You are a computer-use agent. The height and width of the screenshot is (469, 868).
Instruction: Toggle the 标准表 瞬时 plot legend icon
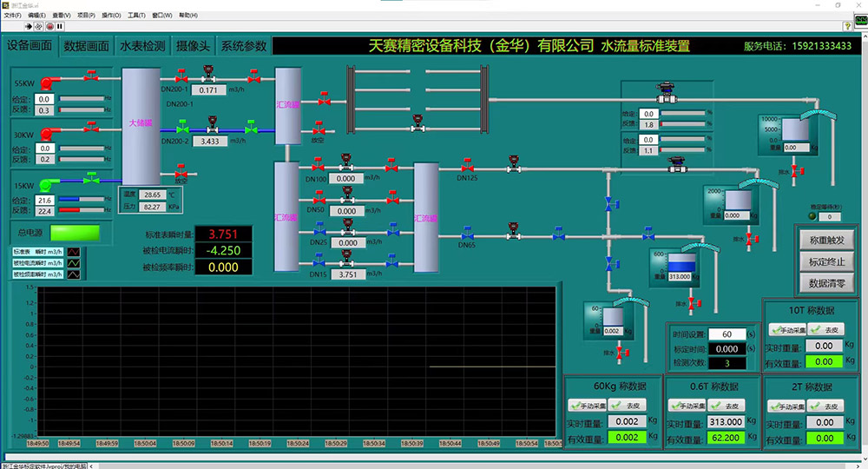click(74, 253)
